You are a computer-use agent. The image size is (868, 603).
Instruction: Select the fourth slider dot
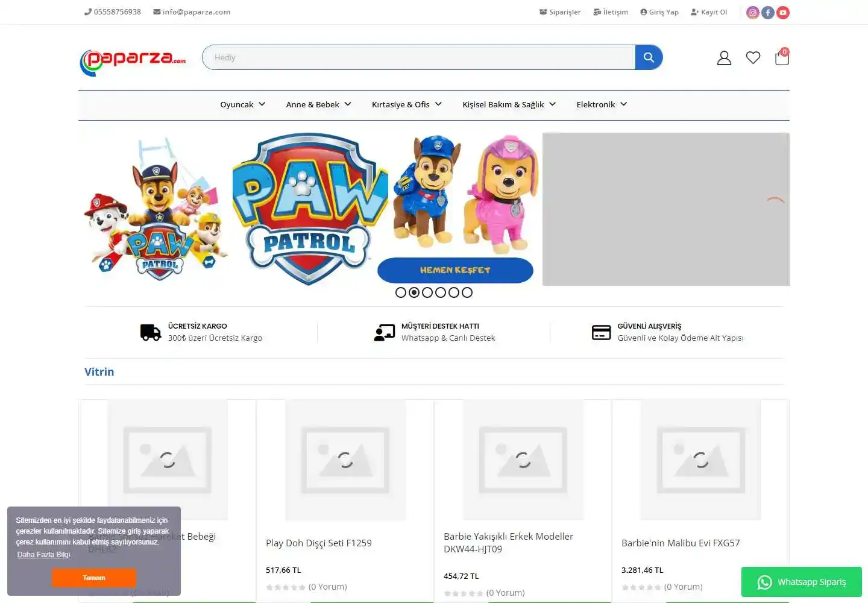click(441, 292)
